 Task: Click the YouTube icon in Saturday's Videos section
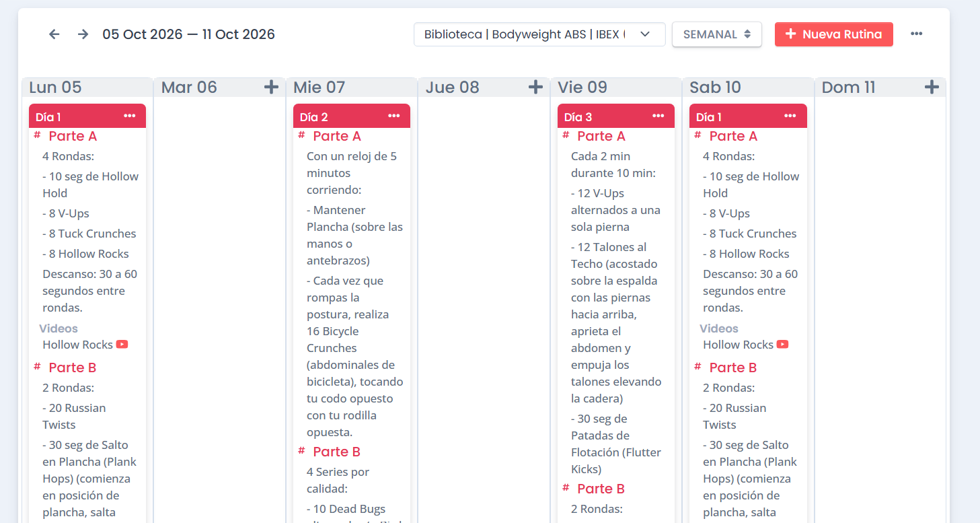[x=783, y=345]
